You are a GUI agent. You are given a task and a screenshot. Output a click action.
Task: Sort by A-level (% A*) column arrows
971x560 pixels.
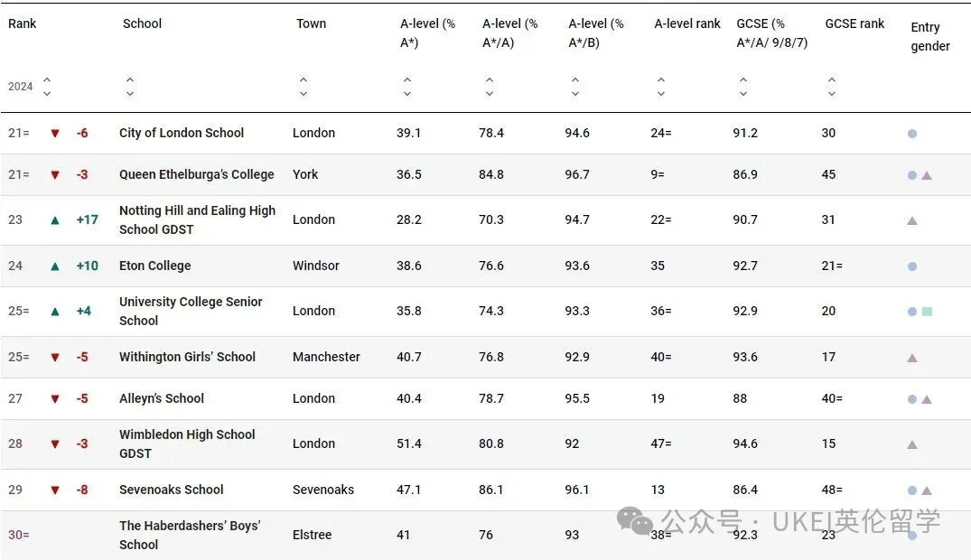(x=407, y=87)
